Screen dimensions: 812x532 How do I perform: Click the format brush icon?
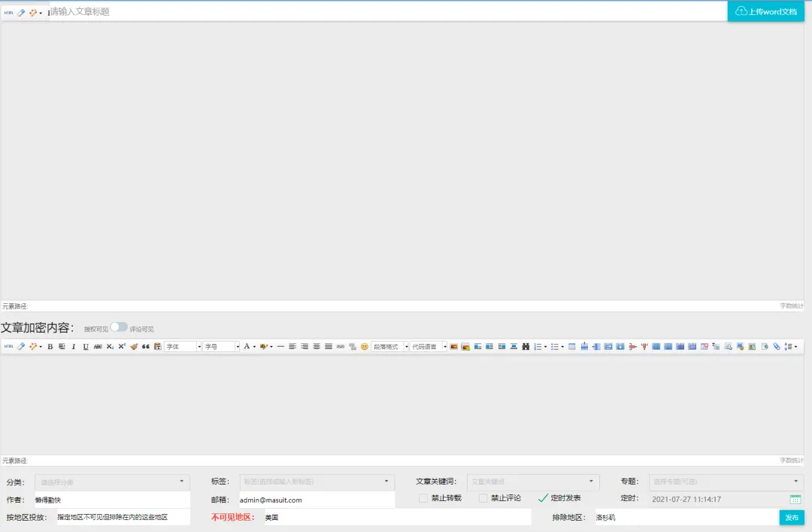[x=134, y=346]
